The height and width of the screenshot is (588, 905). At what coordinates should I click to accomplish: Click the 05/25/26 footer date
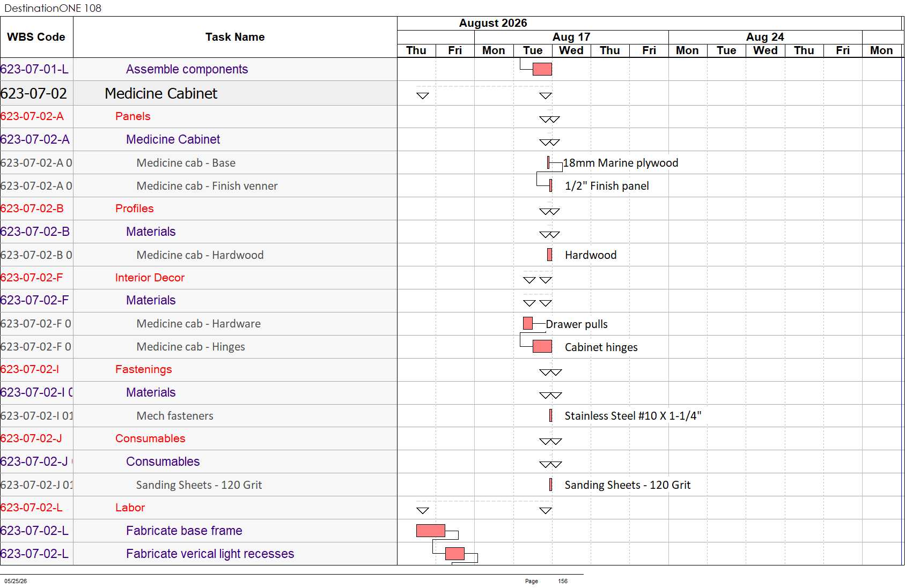[16, 581]
